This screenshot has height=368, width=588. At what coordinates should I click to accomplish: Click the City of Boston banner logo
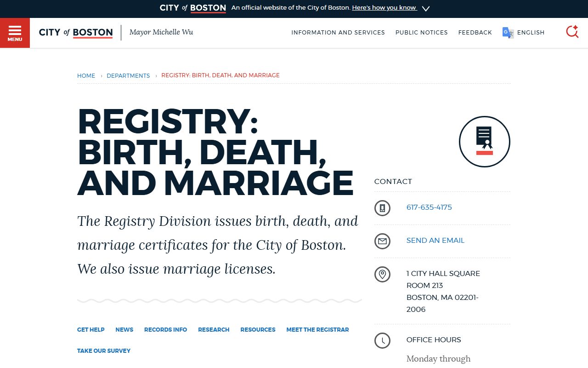point(193,8)
